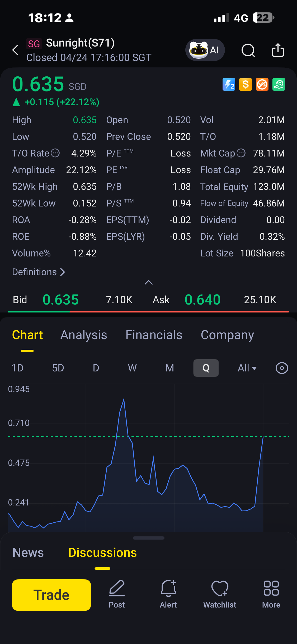Select the 1D chart interval

[17, 368]
